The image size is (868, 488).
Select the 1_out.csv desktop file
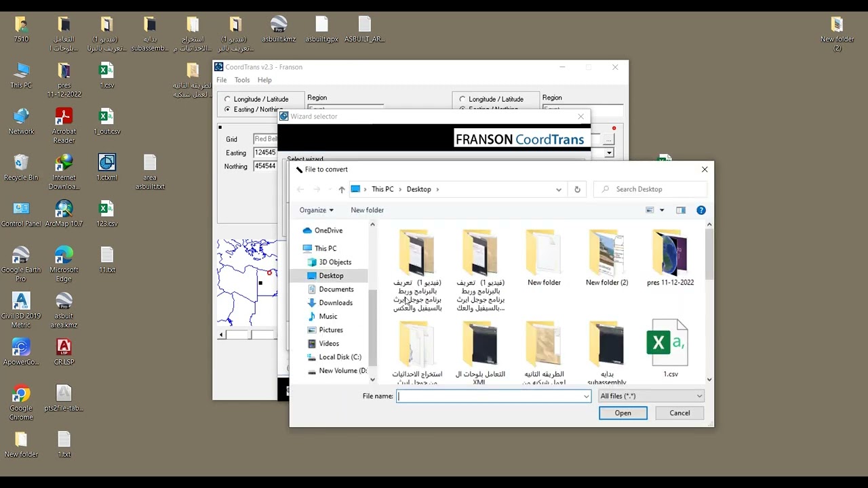tap(106, 121)
